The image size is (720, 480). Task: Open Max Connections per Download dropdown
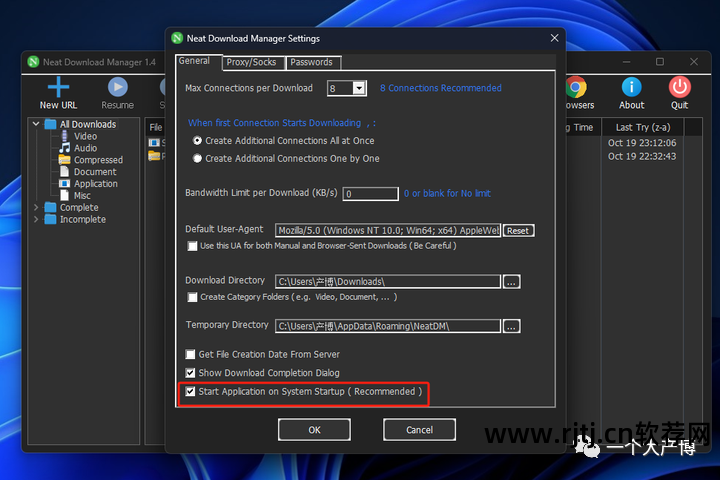[360, 88]
